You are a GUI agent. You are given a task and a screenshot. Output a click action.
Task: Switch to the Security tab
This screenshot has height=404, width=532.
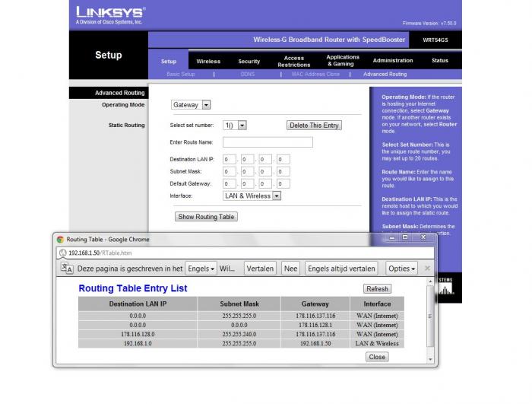click(249, 62)
